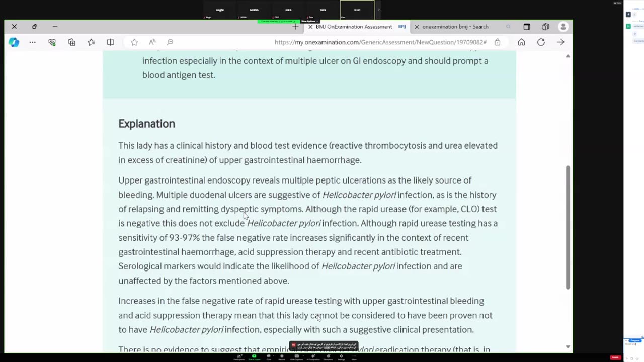Open a new tab with the plus button
This screenshot has width=644, height=362.
pos(295,27)
